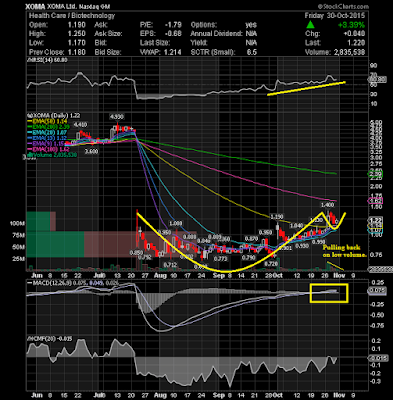Click the purple EMA(9) legend entry

[45, 144]
